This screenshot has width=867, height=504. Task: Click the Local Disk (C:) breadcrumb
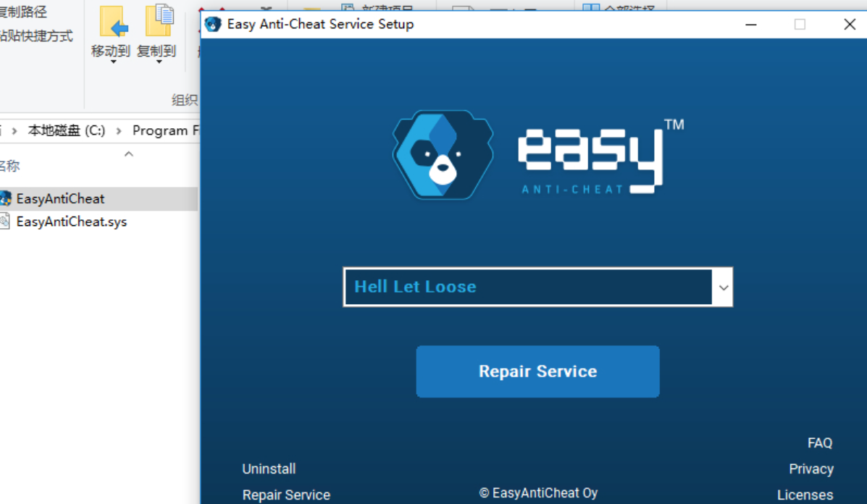(x=67, y=130)
